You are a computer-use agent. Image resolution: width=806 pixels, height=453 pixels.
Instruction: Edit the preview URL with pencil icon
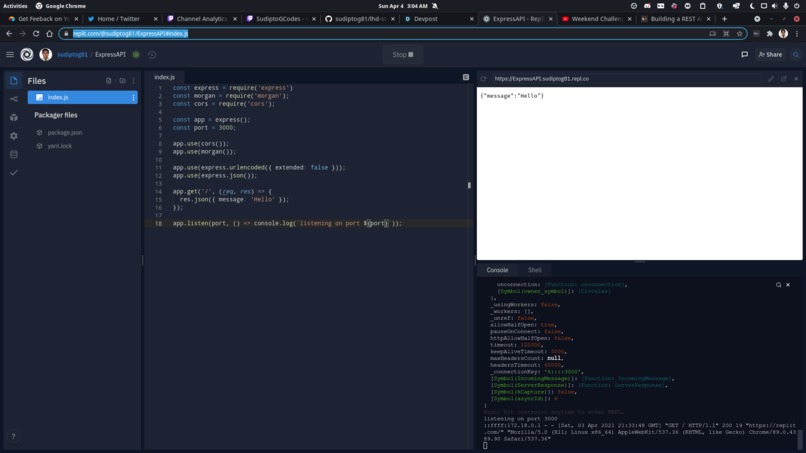pyautogui.click(x=771, y=79)
